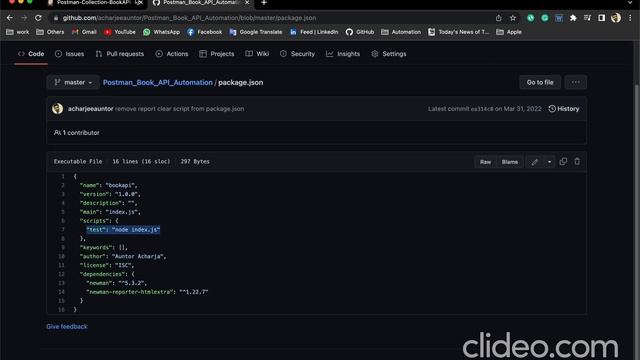The width and height of the screenshot is (640, 360).
Task: Open the Issues tab
Action: pyautogui.click(x=69, y=54)
